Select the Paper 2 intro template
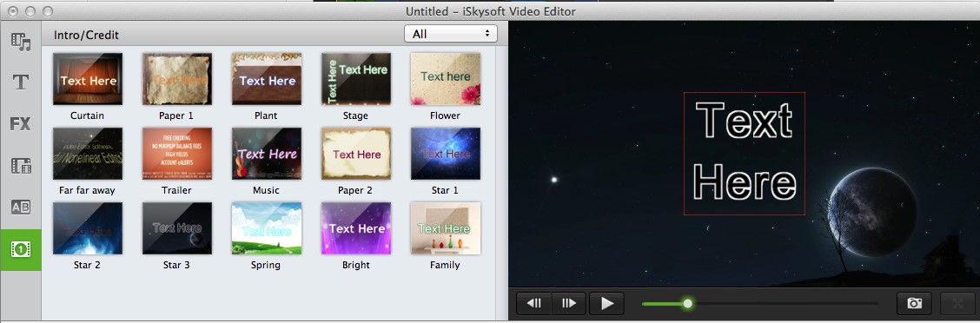The image size is (980, 323). (355, 154)
